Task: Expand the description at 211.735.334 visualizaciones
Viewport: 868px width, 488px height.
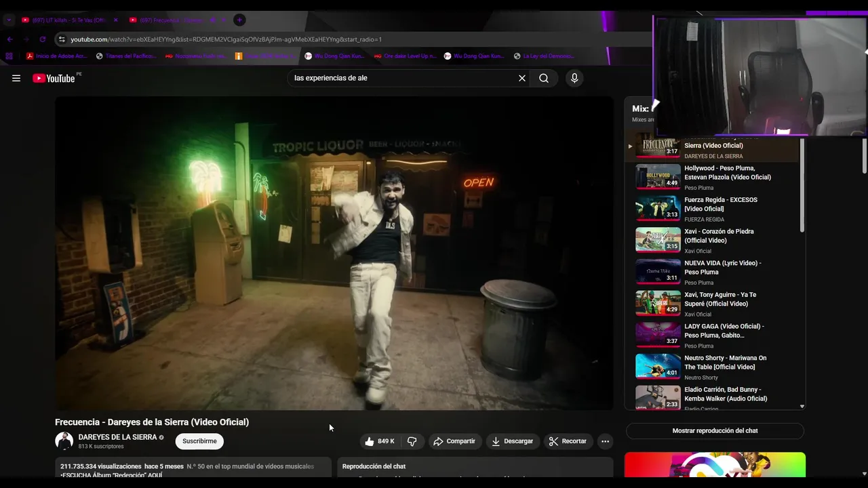Action: [101, 466]
